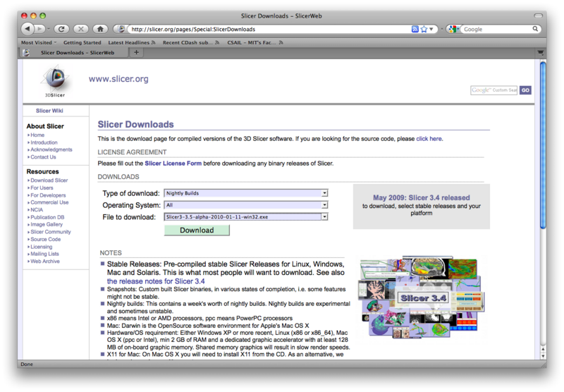The image size is (564, 392).
Task: Open the Slicer License Form link
Action: coord(173,164)
